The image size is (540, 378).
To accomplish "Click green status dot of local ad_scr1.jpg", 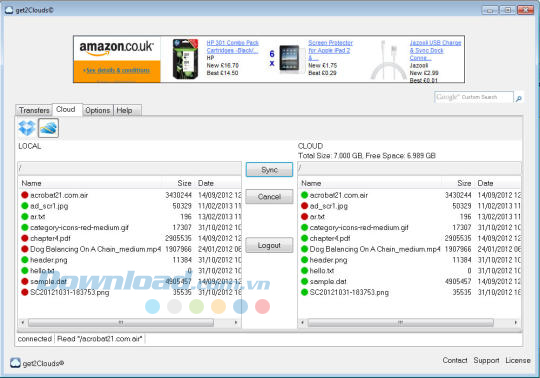I will pyautogui.click(x=24, y=206).
